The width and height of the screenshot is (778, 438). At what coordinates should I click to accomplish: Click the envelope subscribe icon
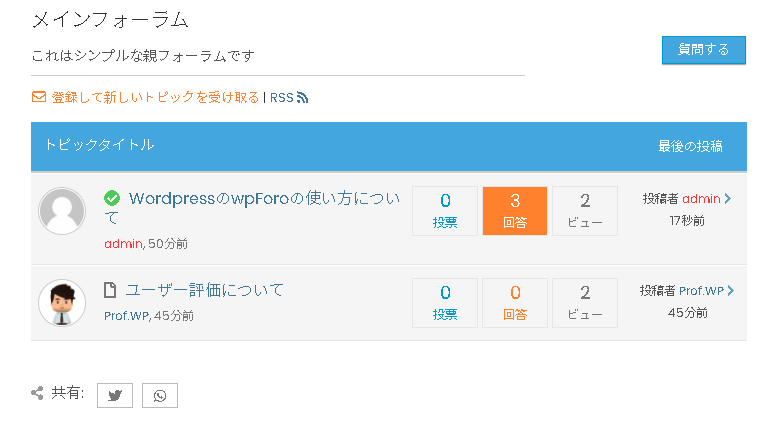pos(39,97)
